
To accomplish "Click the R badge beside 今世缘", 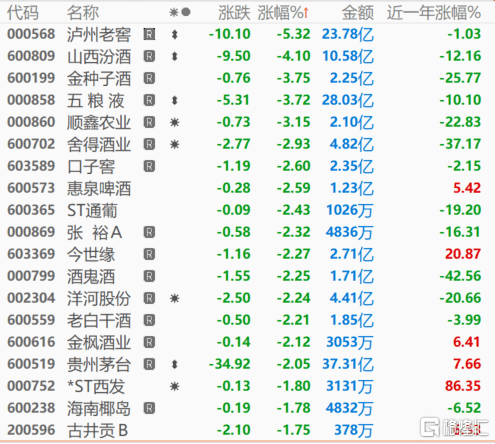I will click(149, 254).
